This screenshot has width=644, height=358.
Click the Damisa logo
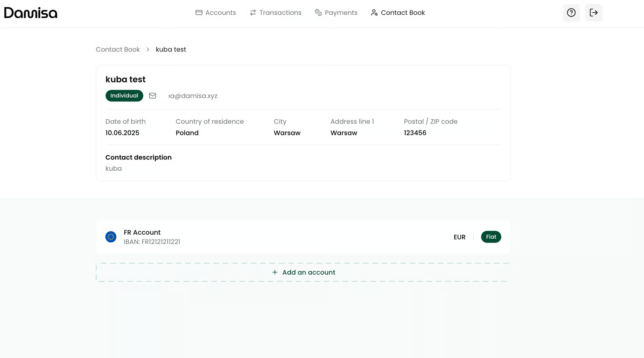pos(31,13)
